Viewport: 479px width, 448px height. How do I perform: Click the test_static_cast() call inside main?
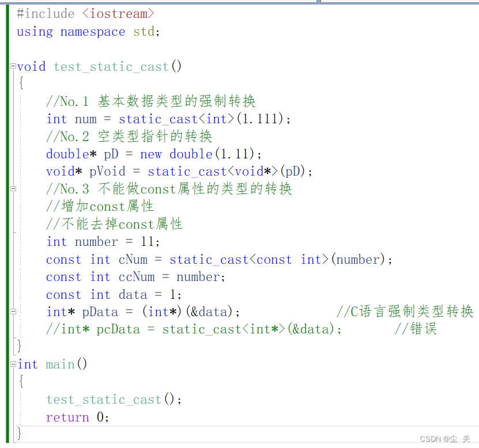click(x=104, y=399)
